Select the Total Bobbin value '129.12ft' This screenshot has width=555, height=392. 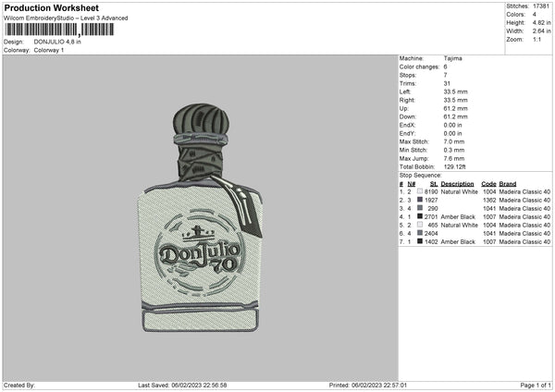tap(455, 166)
